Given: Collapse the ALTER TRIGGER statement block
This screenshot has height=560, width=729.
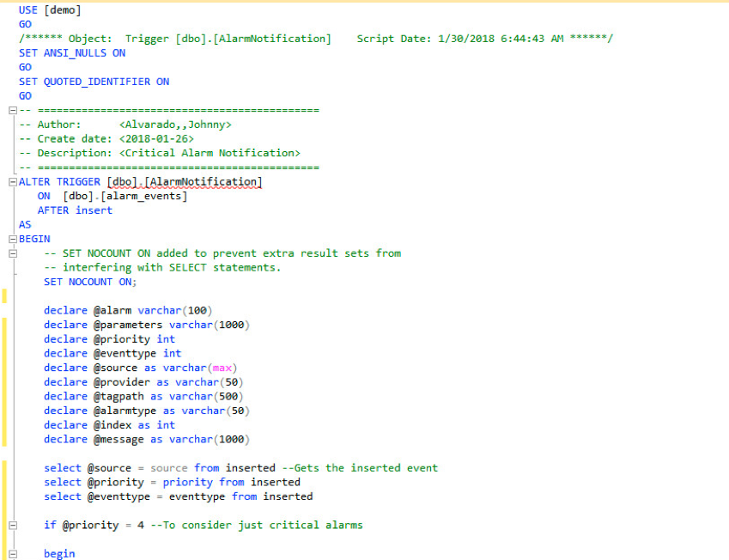Looking at the screenshot, I should click(13, 182).
